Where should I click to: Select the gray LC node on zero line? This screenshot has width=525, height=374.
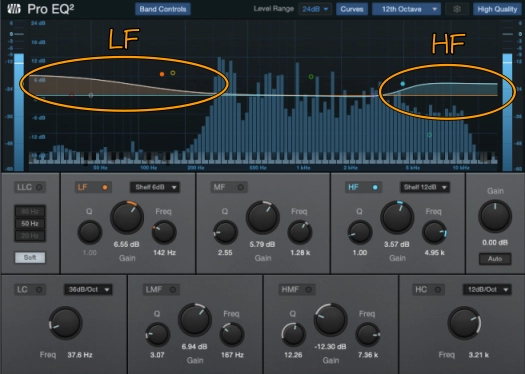click(x=91, y=95)
